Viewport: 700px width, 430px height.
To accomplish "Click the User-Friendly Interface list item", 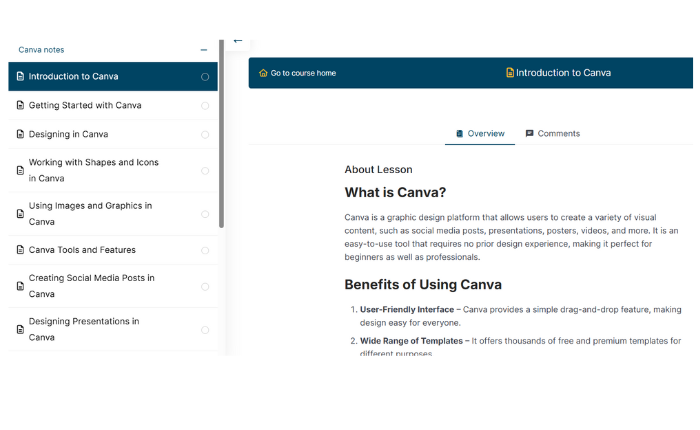I will click(x=521, y=316).
